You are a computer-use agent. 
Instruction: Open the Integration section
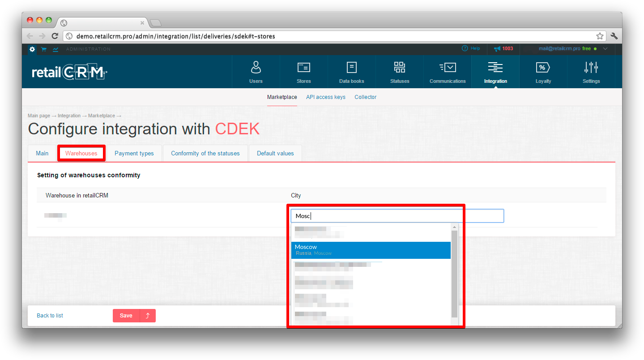click(495, 72)
